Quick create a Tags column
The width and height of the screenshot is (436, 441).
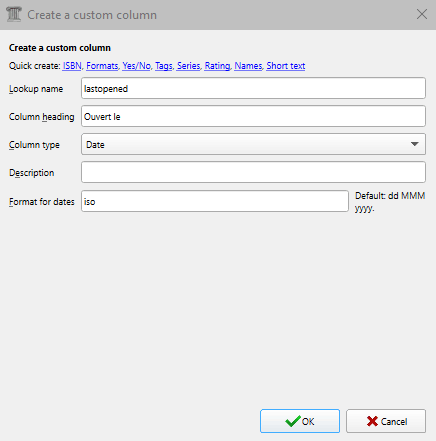pos(164,66)
